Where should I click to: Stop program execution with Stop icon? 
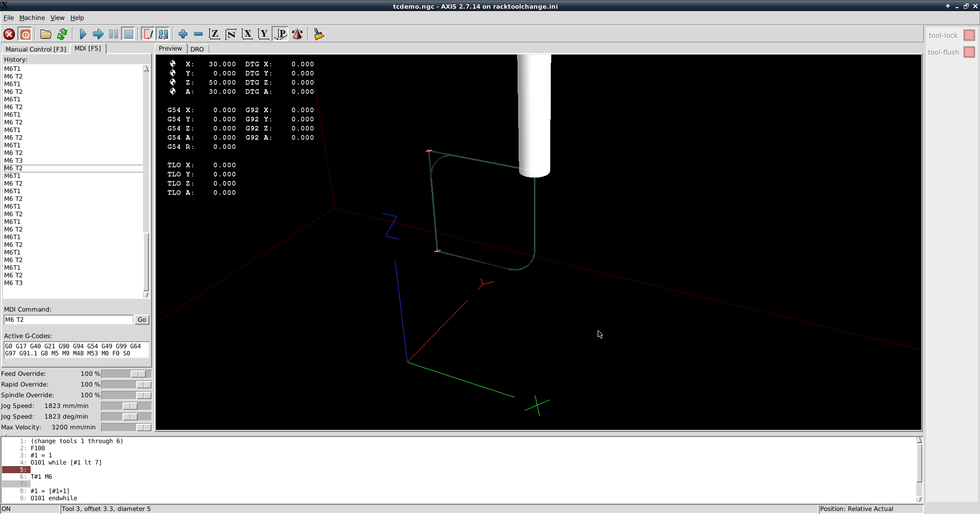pos(129,34)
